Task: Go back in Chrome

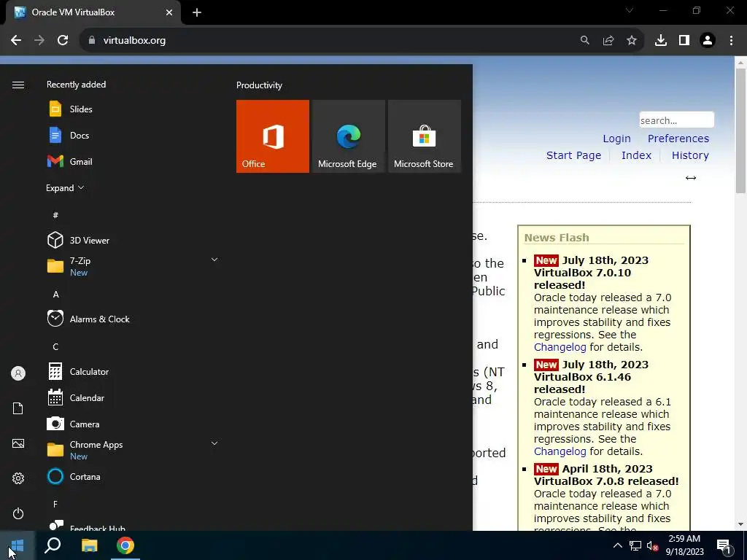Action: (16, 41)
